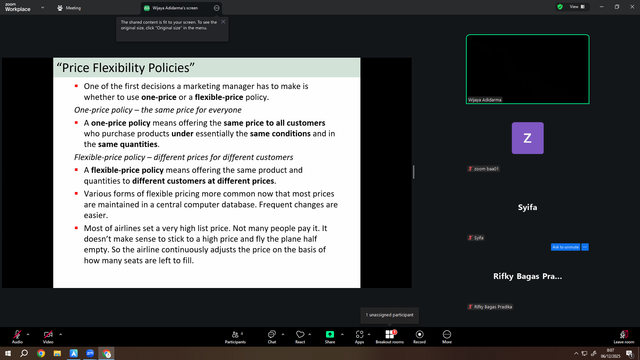Open Breakout rooms
The width and height of the screenshot is (640, 360).
pyautogui.click(x=389, y=337)
